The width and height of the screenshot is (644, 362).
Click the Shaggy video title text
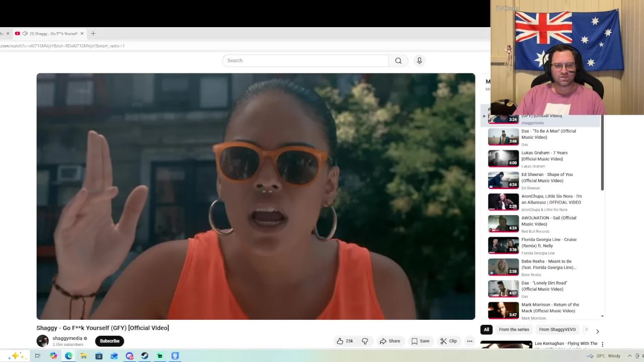coord(103,328)
